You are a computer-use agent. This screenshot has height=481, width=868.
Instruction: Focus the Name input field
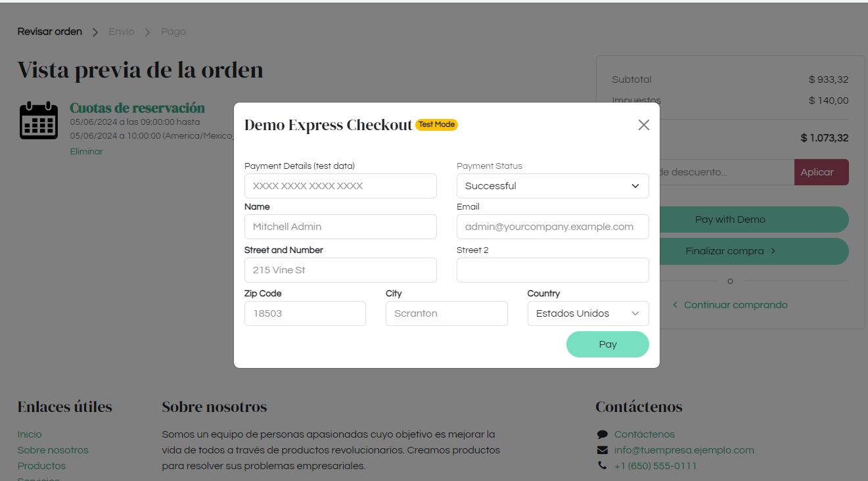tap(340, 227)
